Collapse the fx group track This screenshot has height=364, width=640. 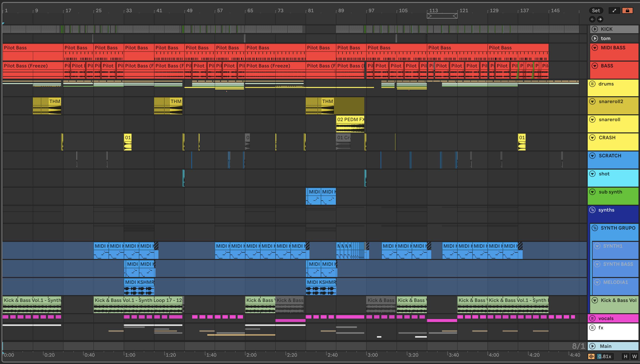coord(592,328)
